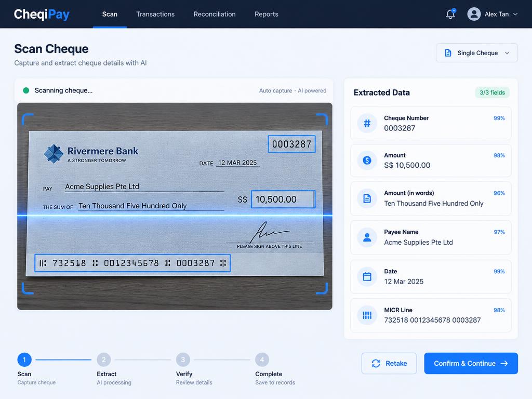This screenshot has height=399, width=532.
Task: Click the highlighted cheque number box 0003287
Action: tap(291, 144)
